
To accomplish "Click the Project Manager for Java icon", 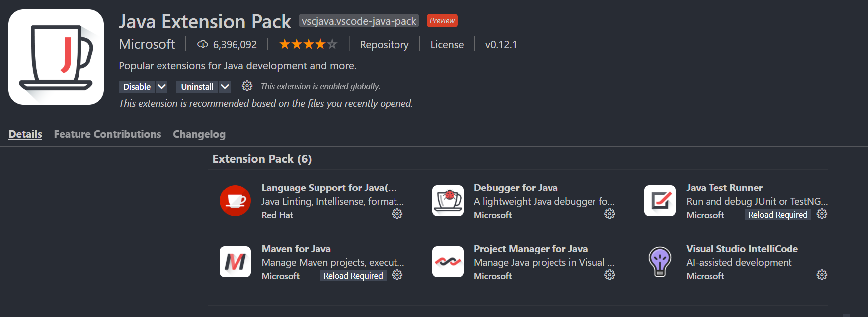I will (x=448, y=261).
